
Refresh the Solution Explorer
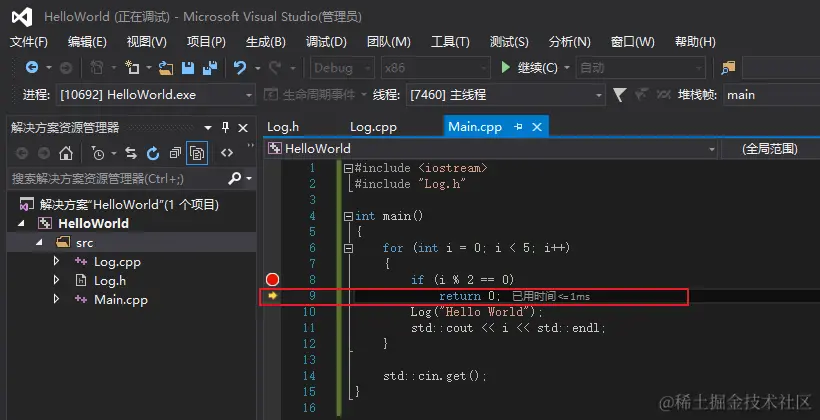pyautogui.click(x=153, y=153)
